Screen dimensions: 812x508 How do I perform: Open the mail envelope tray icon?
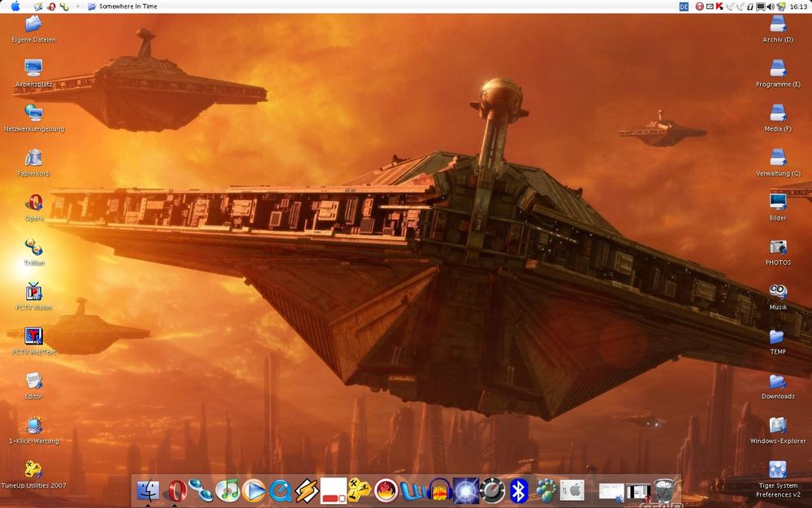pyautogui.click(x=710, y=7)
